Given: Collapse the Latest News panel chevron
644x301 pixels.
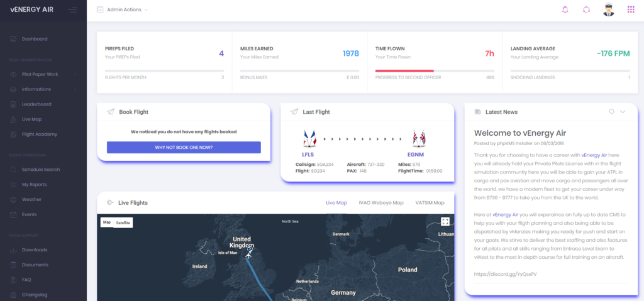Looking at the screenshot, I should 623,111.
